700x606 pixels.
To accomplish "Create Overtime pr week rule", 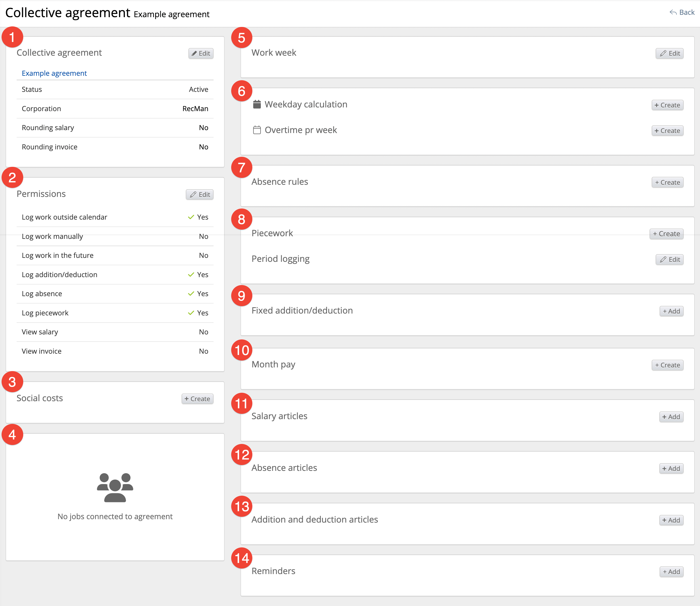I will [667, 131].
